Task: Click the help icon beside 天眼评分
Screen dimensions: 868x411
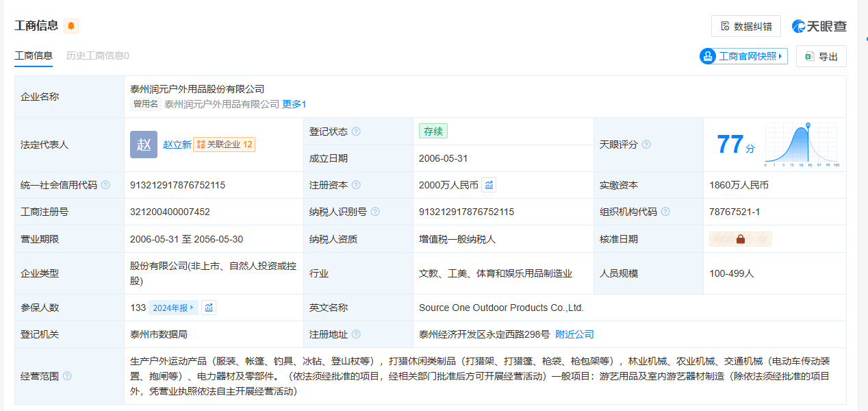Action: [646, 145]
